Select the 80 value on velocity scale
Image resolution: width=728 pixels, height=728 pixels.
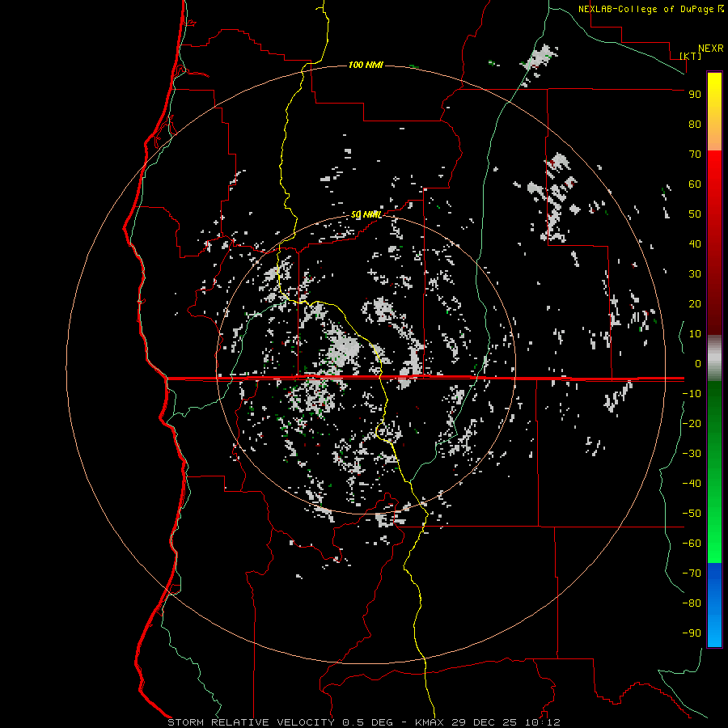695,125
